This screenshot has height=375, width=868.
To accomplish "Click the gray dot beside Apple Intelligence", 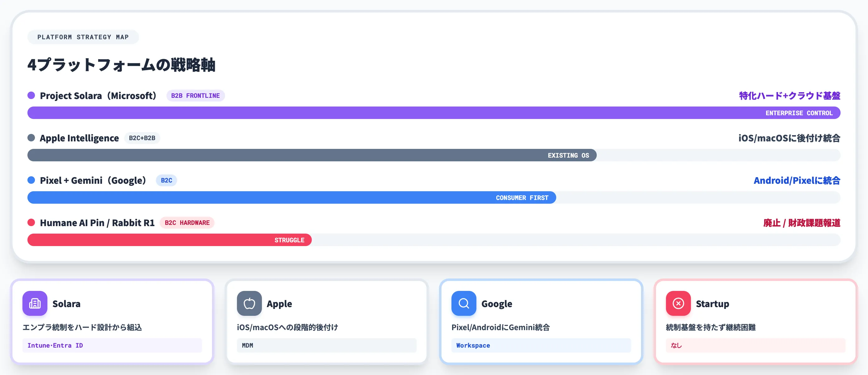I will click(31, 138).
